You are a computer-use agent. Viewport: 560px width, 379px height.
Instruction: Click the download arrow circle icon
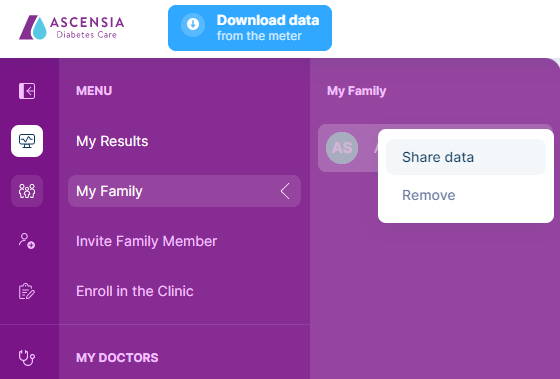[x=193, y=25]
